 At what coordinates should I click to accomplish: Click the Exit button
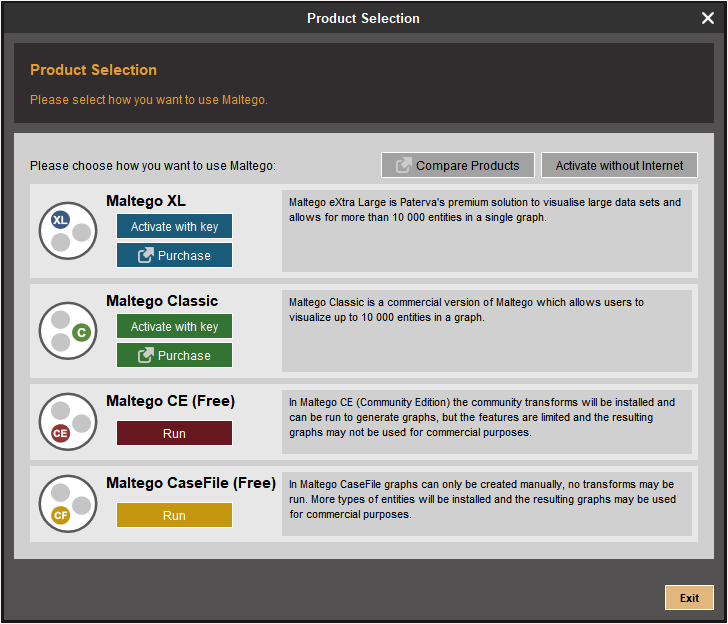coord(689,598)
